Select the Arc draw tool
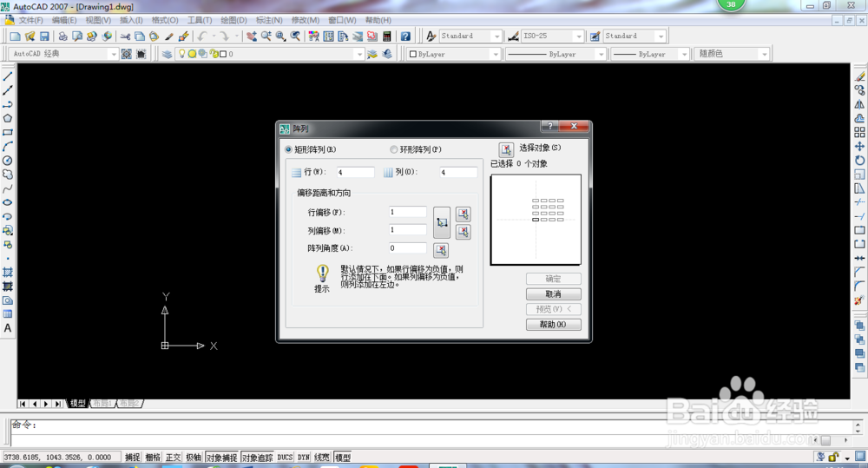The image size is (868, 468). point(8,146)
